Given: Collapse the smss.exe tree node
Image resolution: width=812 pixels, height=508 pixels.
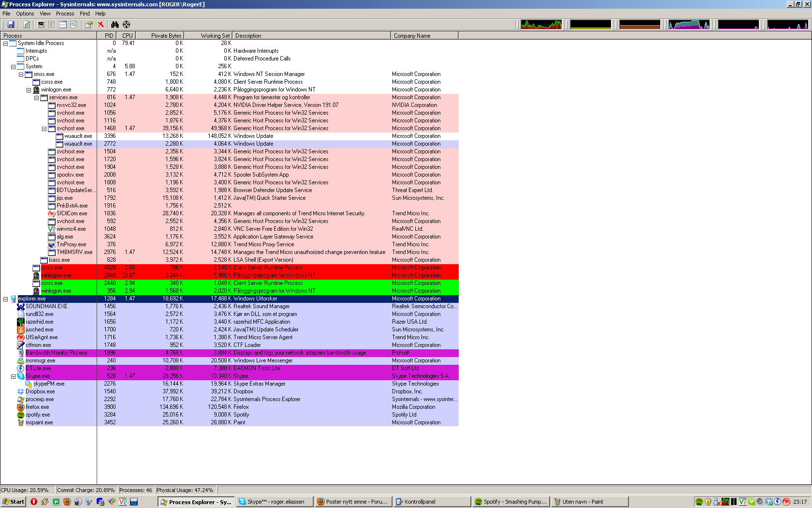Looking at the screenshot, I should point(21,75).
